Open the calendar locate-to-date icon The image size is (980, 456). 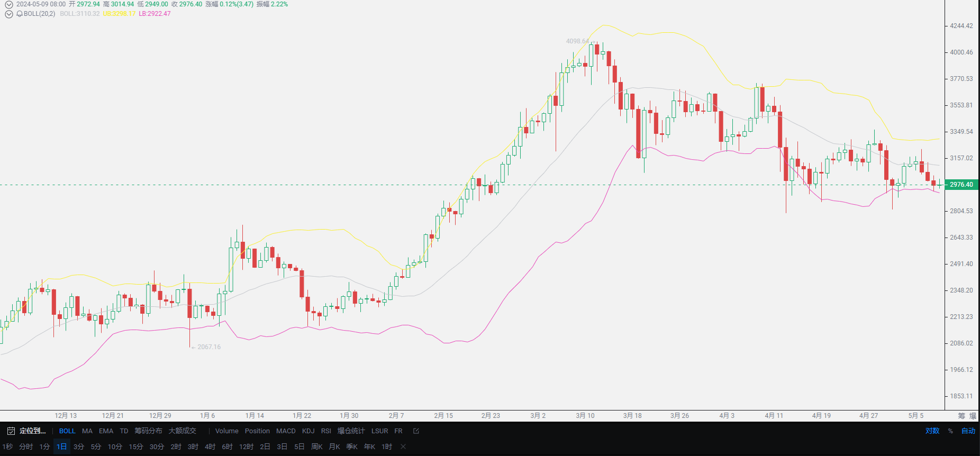click(x=11, y=431)
